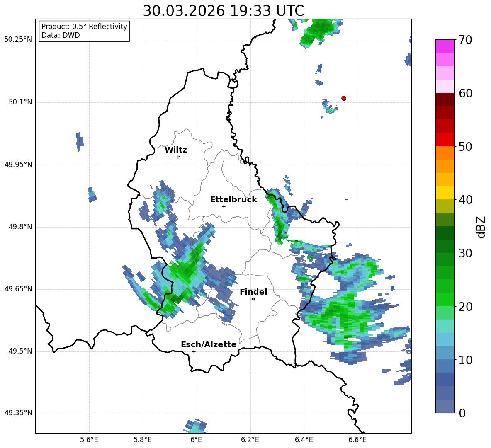Click the 'Data: DWD' label

click(61, 35)
